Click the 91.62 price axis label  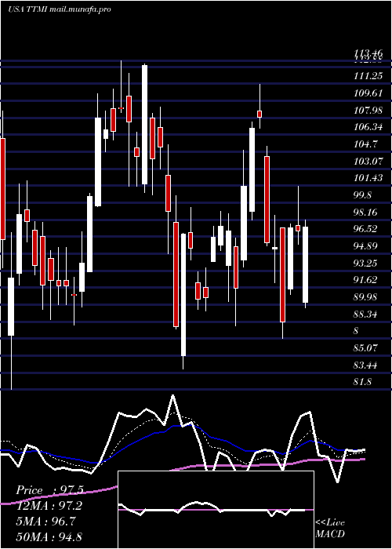(x=366, y=280)
